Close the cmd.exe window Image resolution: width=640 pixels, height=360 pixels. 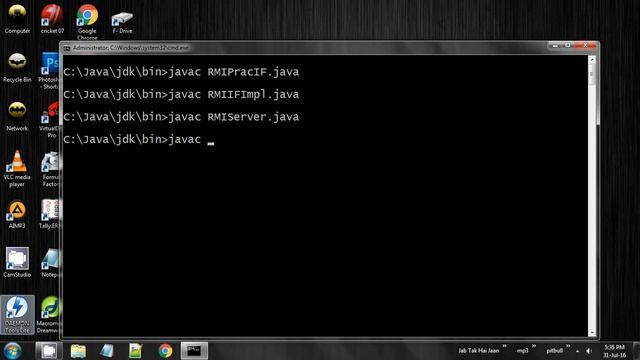(x=585, y=46)
